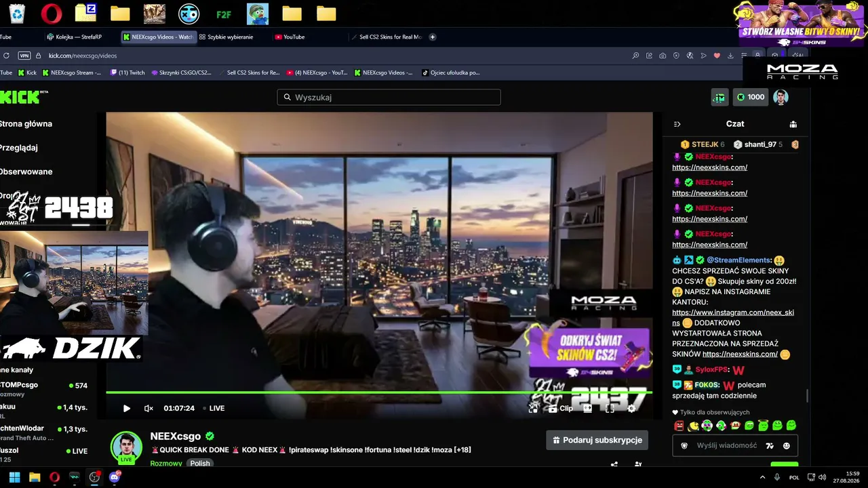Open the Rozmowy category link
Image resolution: width=868 pixels, height=488 pixels.
pos(166,464)
